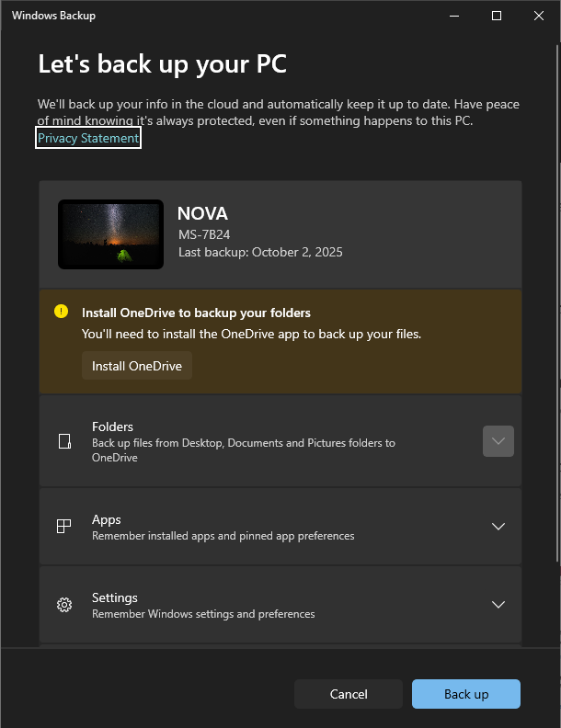Click the Settings row title

pos(115,597)
